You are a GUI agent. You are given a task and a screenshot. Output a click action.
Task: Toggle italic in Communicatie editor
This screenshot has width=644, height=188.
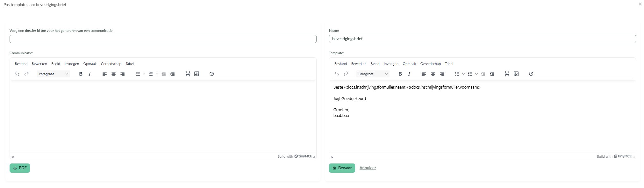pos(90,74)
